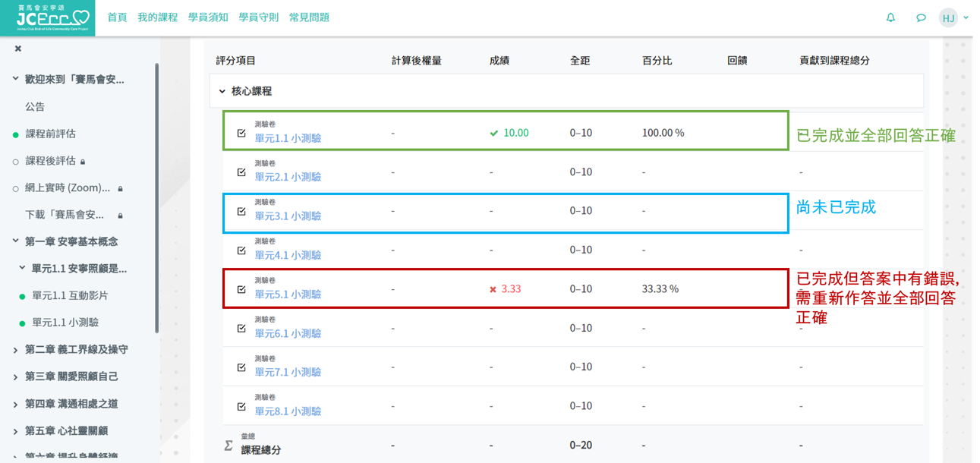Open the 單元3.1 小測驗 link
980x463 pixels.
(x=288, y=216)
